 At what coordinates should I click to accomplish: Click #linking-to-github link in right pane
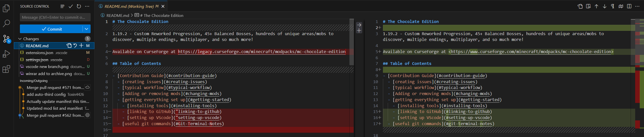point(468,111)
